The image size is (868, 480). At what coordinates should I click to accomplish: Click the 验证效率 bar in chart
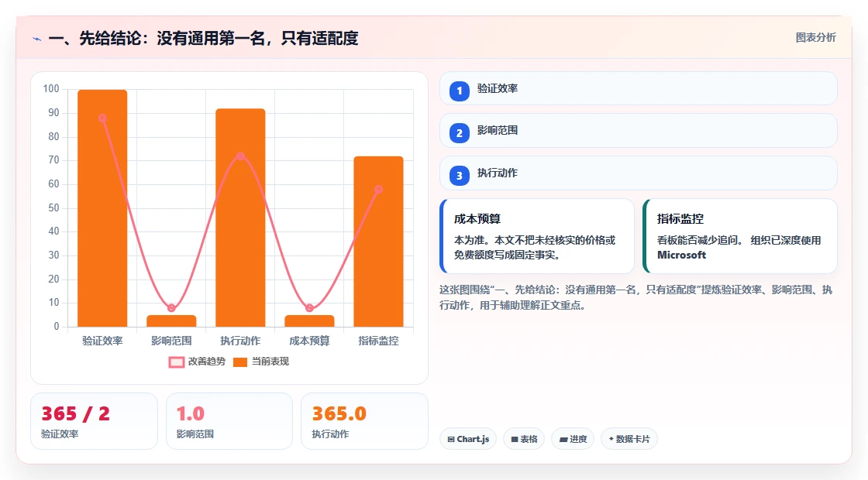[x=102, y=208]
